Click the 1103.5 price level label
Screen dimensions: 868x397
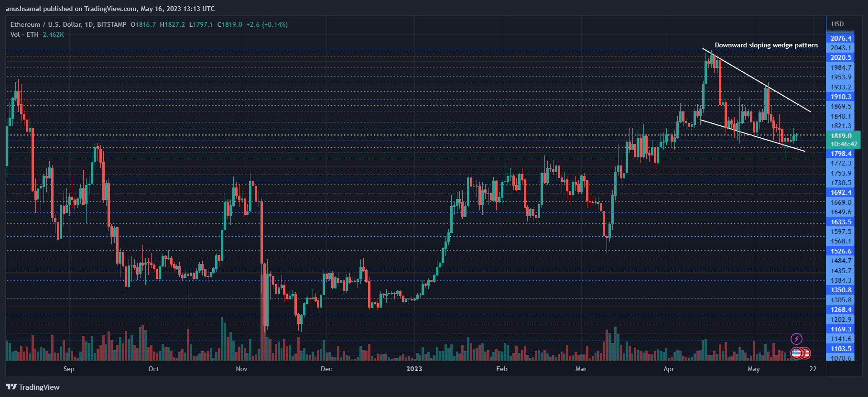[841, 349]
